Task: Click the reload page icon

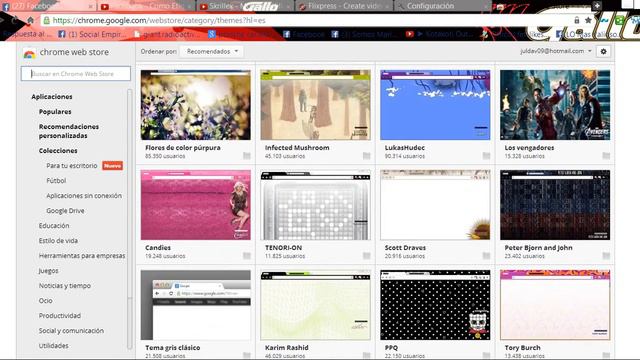Action: (x=15, y=20)
